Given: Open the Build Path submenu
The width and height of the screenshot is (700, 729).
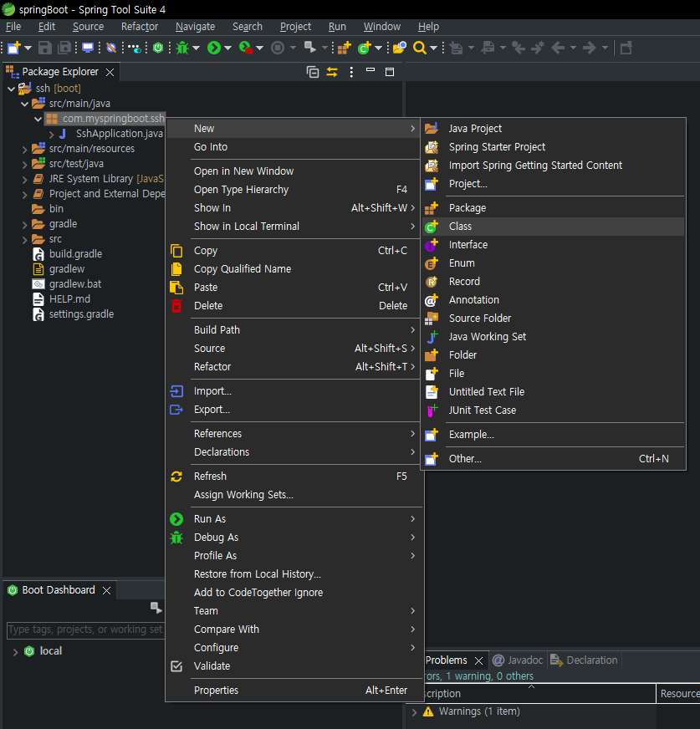Looking at the screenshot, I should pyautogui.click(x=294, y=329).
